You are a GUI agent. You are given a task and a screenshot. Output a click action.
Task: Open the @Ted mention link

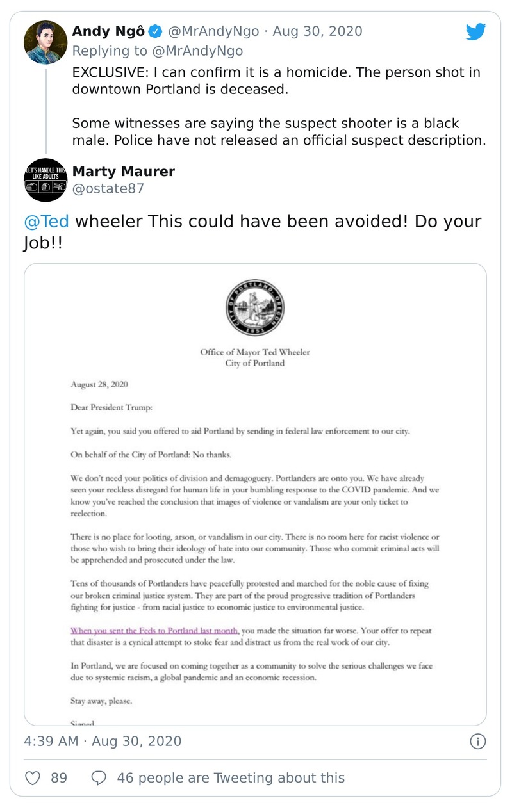(46, 222)
